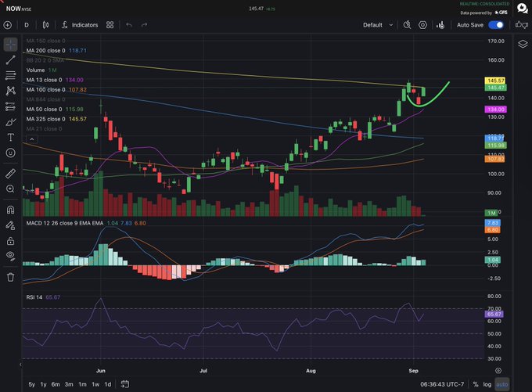Toggle hide all drawings eye icon

tap(10, 256)
